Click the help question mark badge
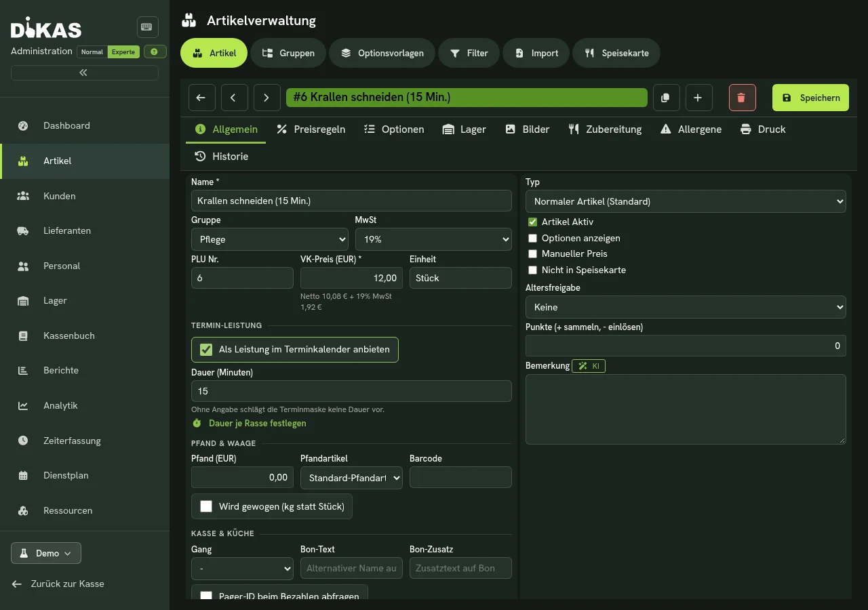Image resolution: width=868 pixels, height=610 pixels. 155,52
